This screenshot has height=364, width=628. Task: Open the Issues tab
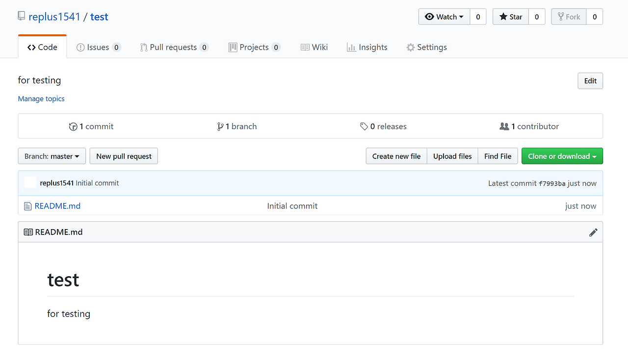(x=99, y=47)
